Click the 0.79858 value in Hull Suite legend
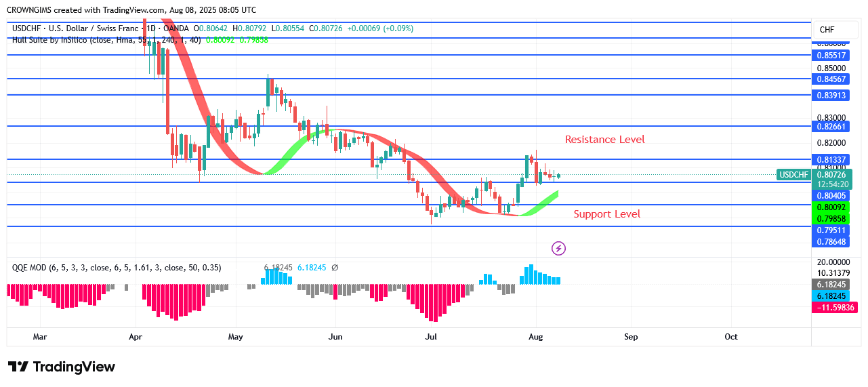Image resolution: width=868 pixels, height=387 pixels. (253, 40)
